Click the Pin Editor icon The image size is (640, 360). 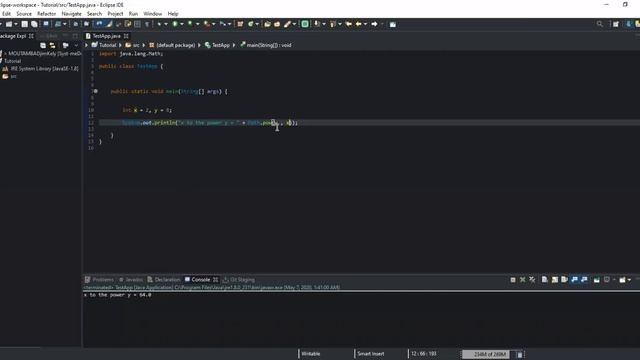click(x=393, y=24)
